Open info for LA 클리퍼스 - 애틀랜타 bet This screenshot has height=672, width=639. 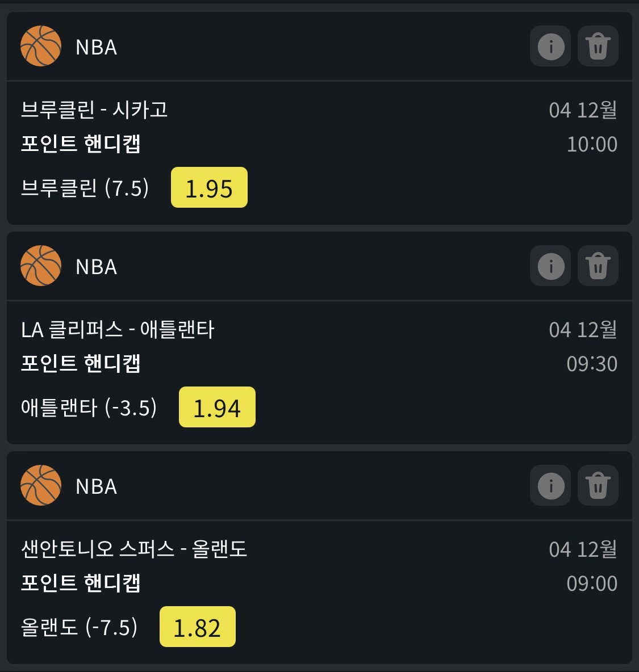tap(550, 266)
